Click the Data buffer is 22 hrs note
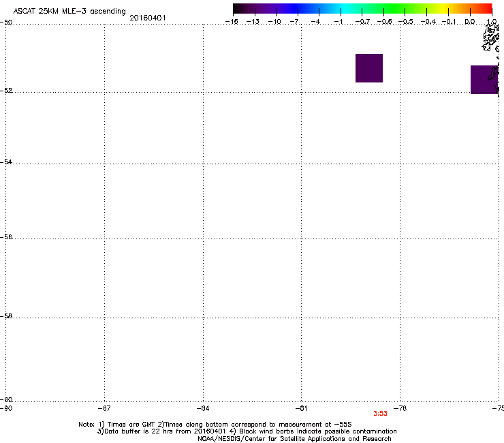The height and width of the screenshot is (443, 504). [247, 431]
